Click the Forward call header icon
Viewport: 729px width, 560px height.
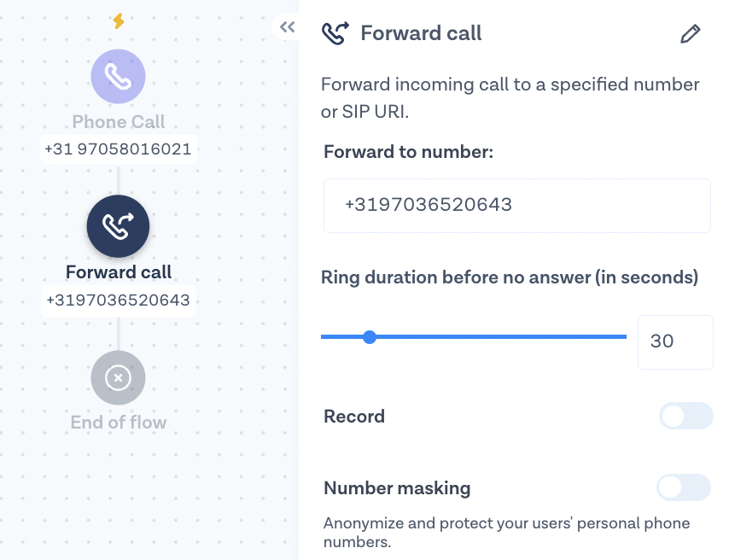coord(335,34)
